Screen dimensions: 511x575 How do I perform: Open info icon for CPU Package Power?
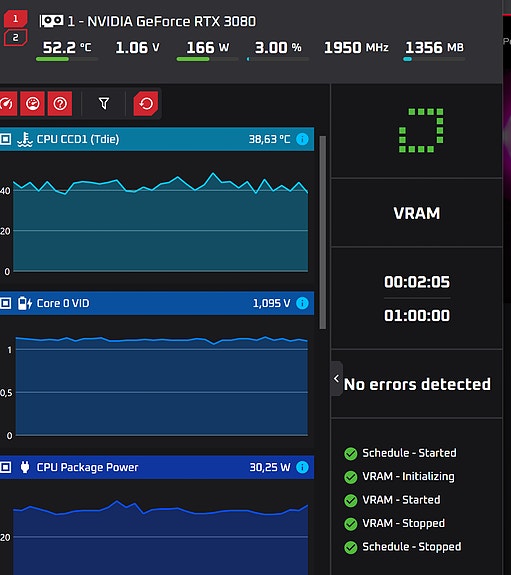pyautogui.click(x=302, y=467)
